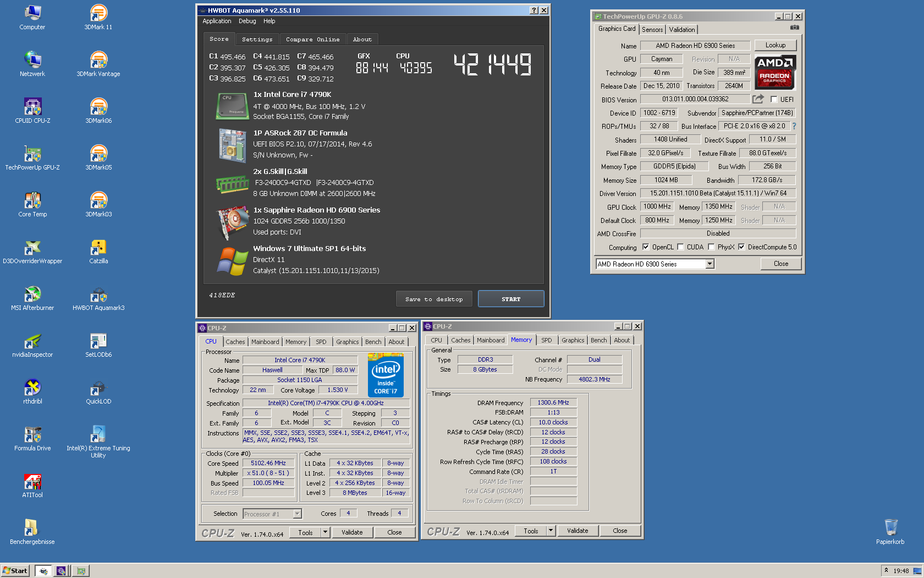Open the 3DMark05 desktop shortcut
The height and width of the screenshot is (578, 924).
[x=98, y=157]
